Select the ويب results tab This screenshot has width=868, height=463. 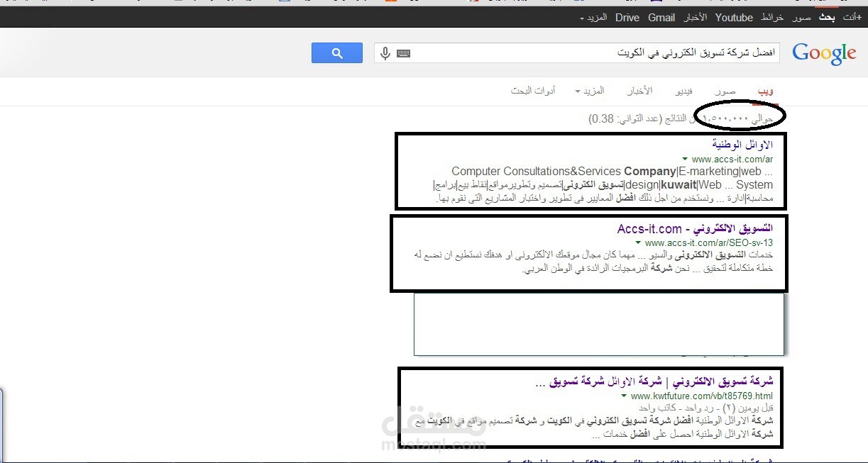coord(766,91)
